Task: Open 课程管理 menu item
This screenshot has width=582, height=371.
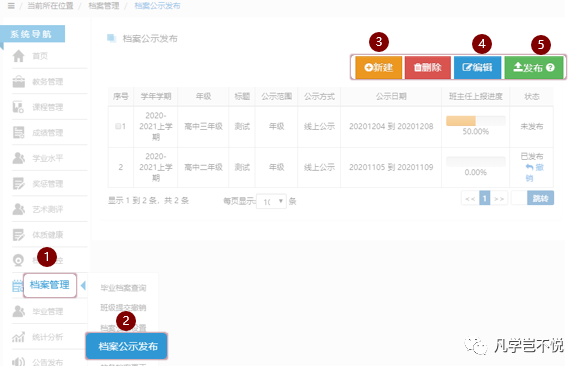Action: pyautogui.click(x=48, y=107)
